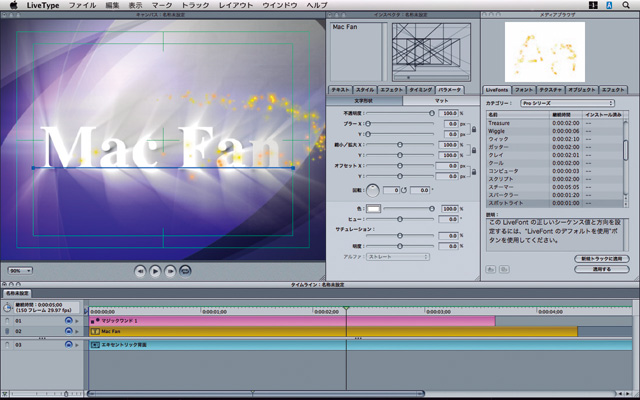Screen dimensions: 640x400
Task: Toggle the blur X/Y link lock icon
Action: click(474, 129)
